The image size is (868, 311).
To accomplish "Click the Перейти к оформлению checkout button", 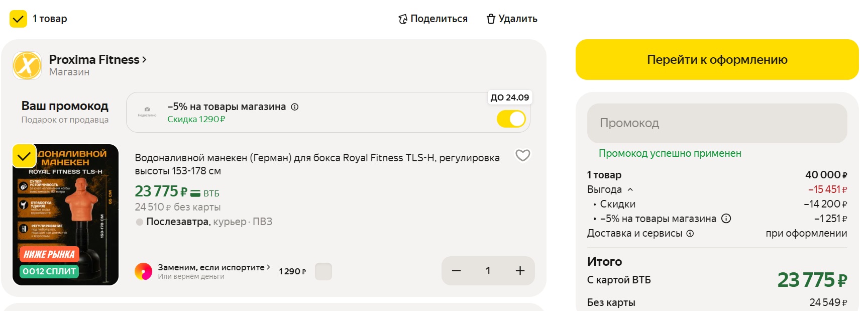I will pyautogui.click(x=717, y=60).
